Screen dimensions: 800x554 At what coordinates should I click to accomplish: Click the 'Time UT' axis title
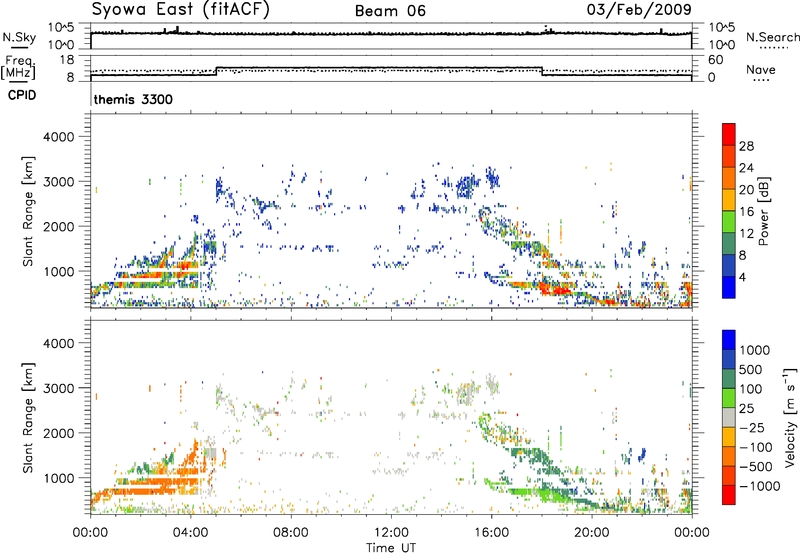tap(391, 547)
